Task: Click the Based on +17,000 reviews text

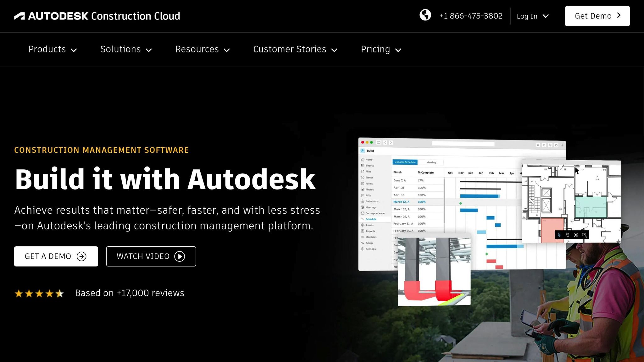Action: tap(130, 293)
